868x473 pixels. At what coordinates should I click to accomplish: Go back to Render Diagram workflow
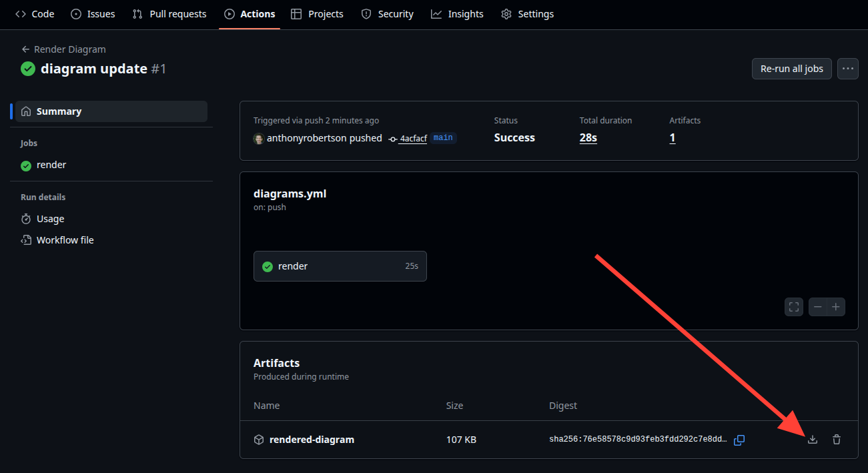(x=63, y=49)
